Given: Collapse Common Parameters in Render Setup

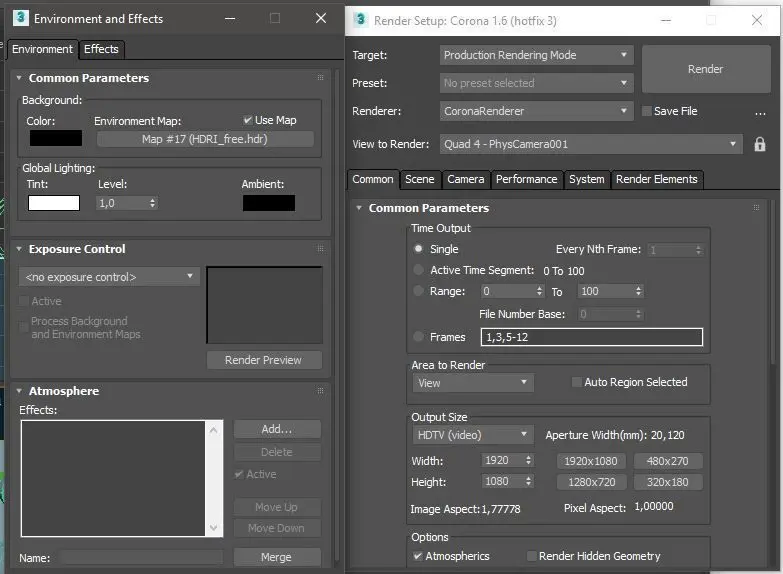Looking at the screenshot, I should 359,208.
